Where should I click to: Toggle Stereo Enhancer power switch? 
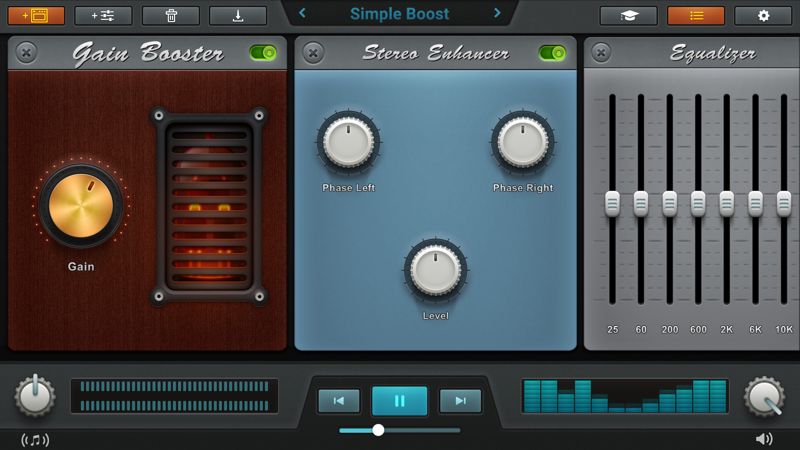552,53
